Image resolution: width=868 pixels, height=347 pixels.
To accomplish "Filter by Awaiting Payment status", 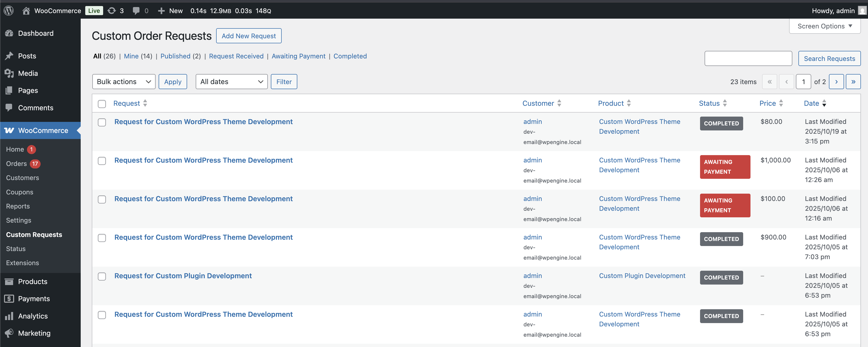I will tap(298, 56).
